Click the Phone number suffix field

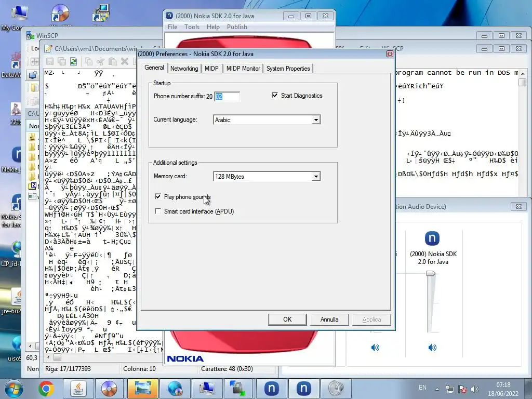pos(227,96)
